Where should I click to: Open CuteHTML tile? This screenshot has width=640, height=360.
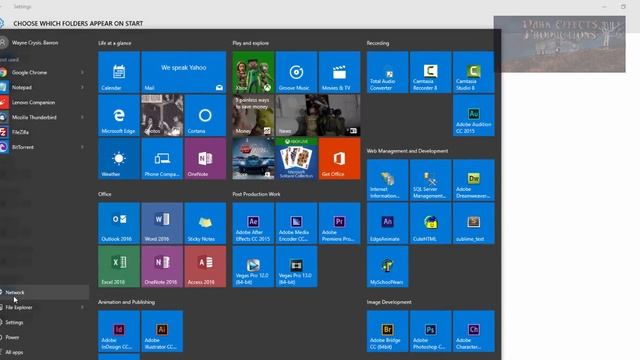point(431,224)
